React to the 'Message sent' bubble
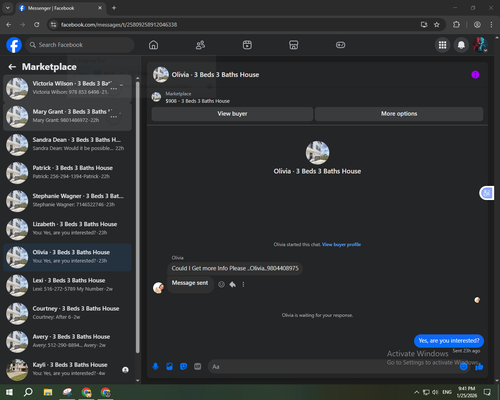The height and width of the screenshot is (400, 500). pos(221,284)
